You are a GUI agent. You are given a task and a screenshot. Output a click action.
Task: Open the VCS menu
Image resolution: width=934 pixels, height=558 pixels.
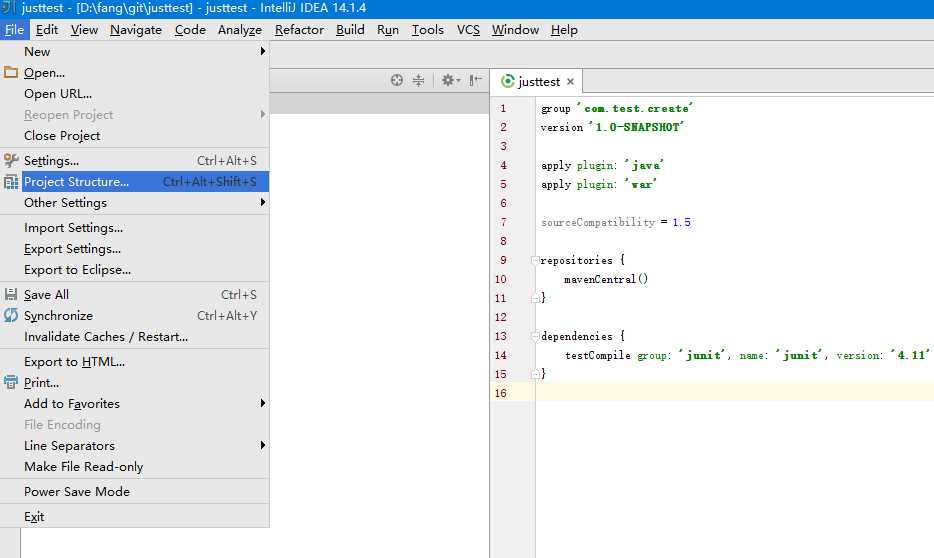[x=468, y=30]
